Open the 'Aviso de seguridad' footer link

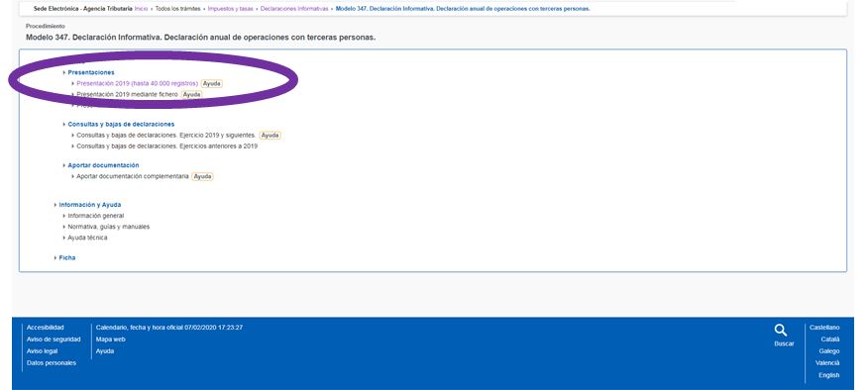54,340
